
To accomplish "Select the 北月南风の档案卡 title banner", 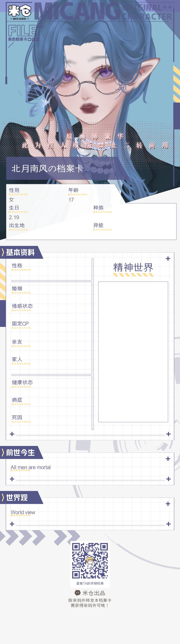I will (47, 169).
